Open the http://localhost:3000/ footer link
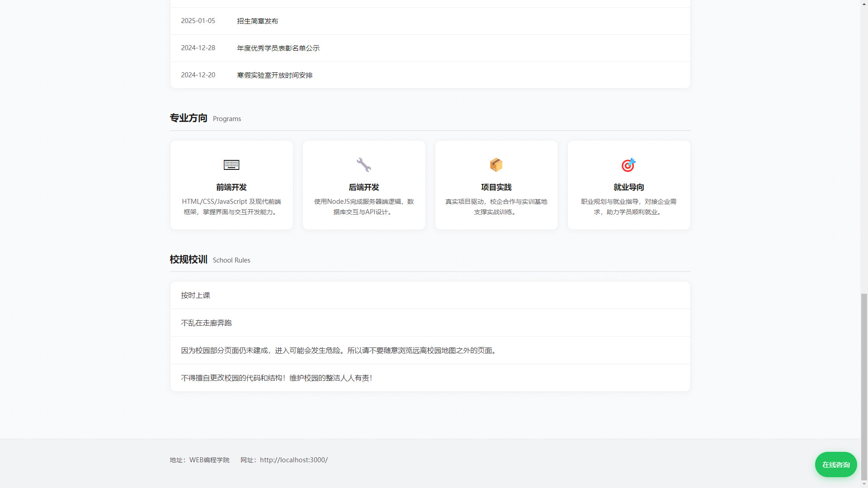This screenshot has height=488, width=868. [x=293, y=460]
